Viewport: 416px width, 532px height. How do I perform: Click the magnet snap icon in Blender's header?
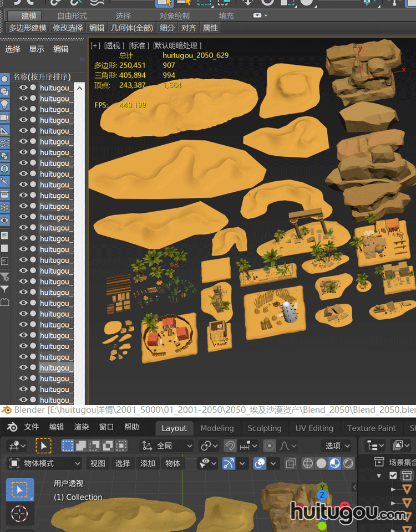pos(230,446)
